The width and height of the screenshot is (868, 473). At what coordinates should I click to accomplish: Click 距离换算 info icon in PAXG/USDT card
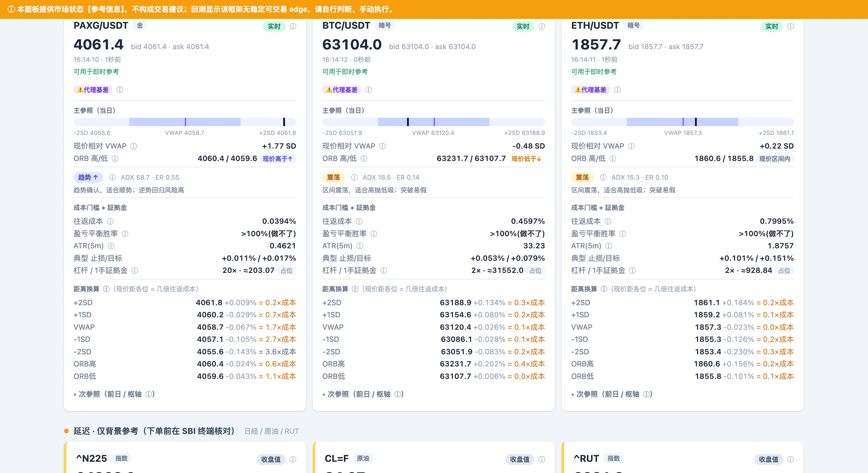(106, 289)
